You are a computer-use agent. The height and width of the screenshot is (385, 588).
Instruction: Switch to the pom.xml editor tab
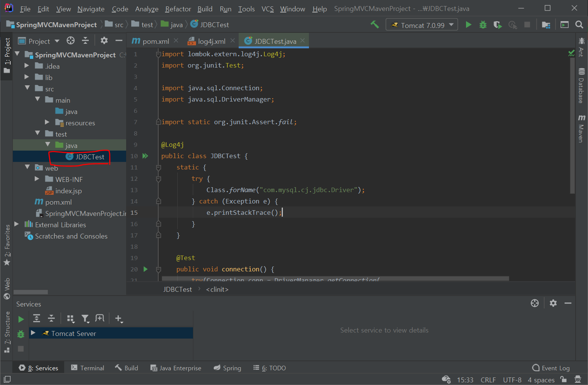click(156, 41)
